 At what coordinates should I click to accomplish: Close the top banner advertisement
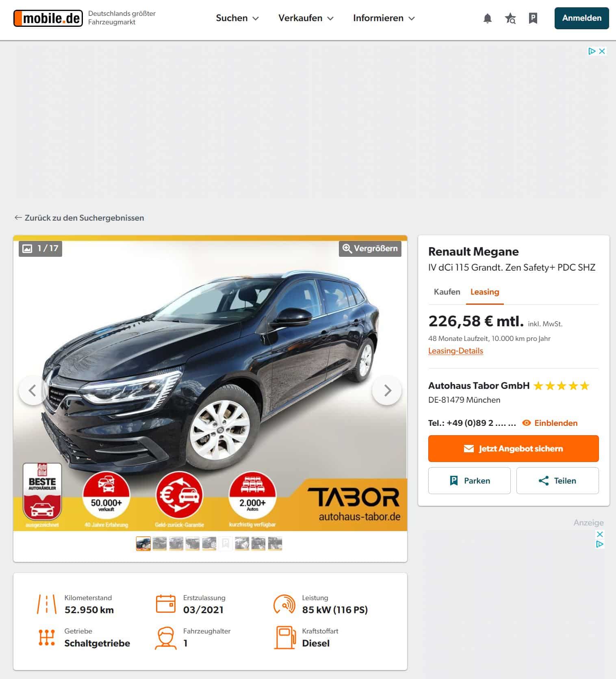(602, 51)
